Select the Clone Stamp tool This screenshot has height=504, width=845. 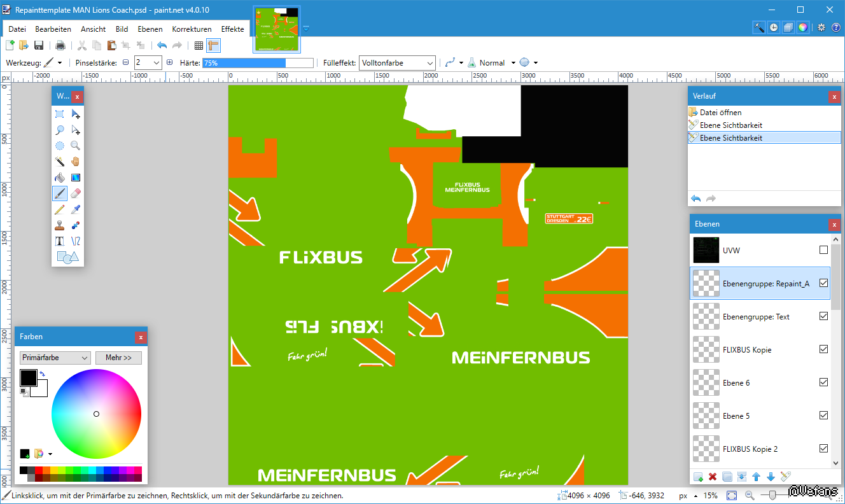click(60, 225)
